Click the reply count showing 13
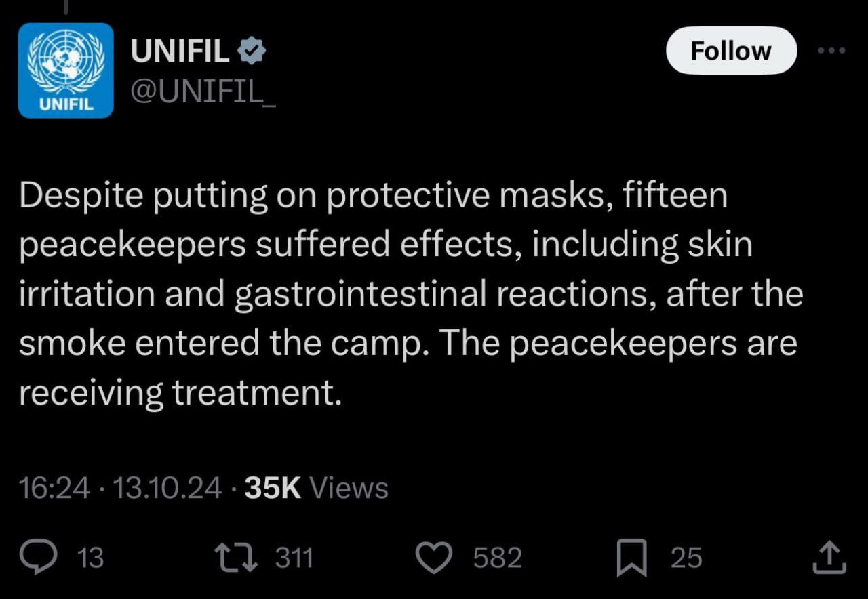The width and height of the screenshot is (868, 599). pyautogui.click(x=91, y=558)
